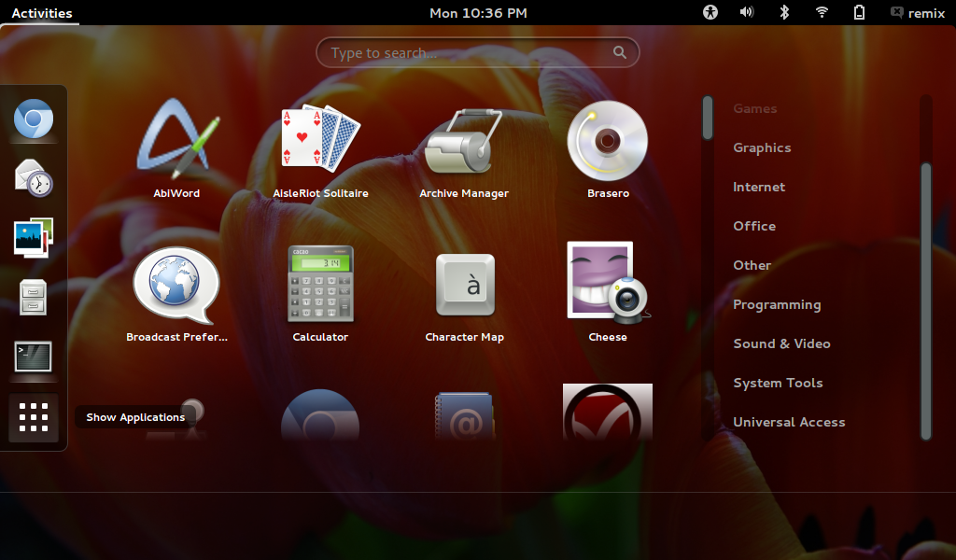
Task: Open Chromium from the dock
Action: [x=34, y=119]
